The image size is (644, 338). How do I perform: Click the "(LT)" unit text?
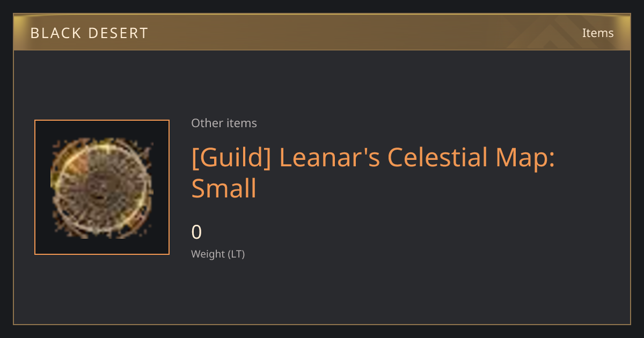[x=236, y=254]
